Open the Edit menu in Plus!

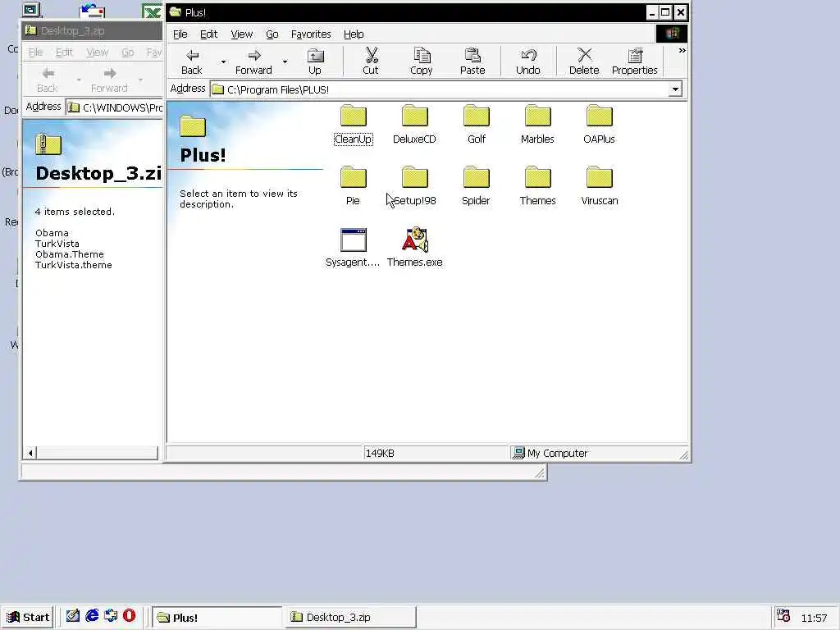pos(208,34)
